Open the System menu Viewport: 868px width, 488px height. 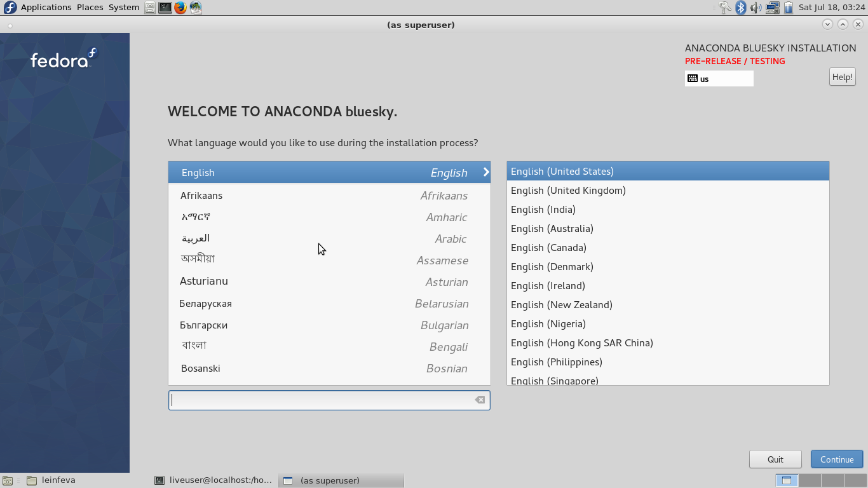(124, 8)
